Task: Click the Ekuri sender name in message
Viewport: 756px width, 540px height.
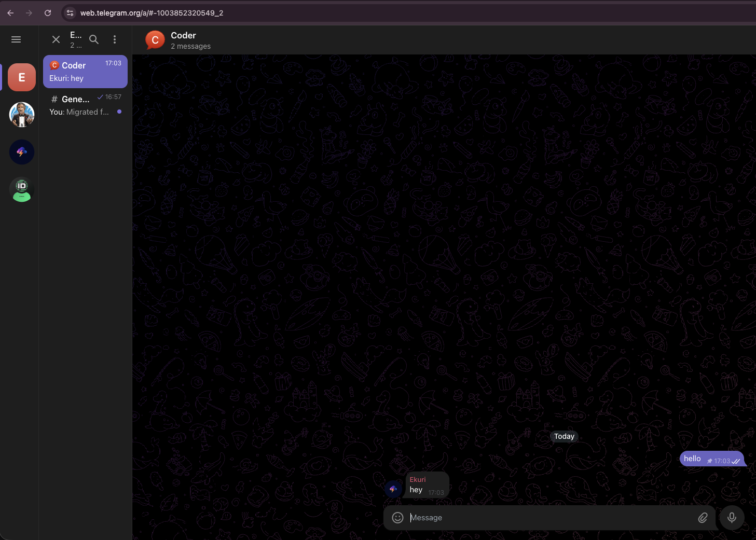Action: [x=418, y=480]
